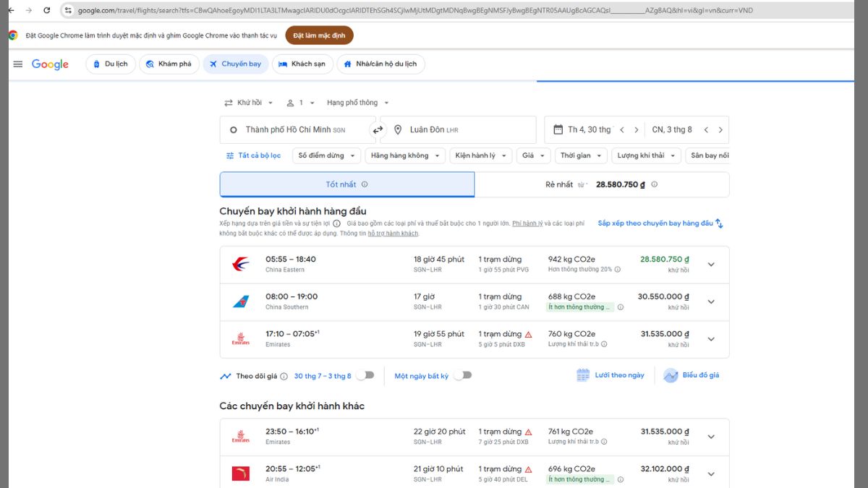Select Rẻ nhất sorting tab
This screenshot has height=488, width=868.
602,184
